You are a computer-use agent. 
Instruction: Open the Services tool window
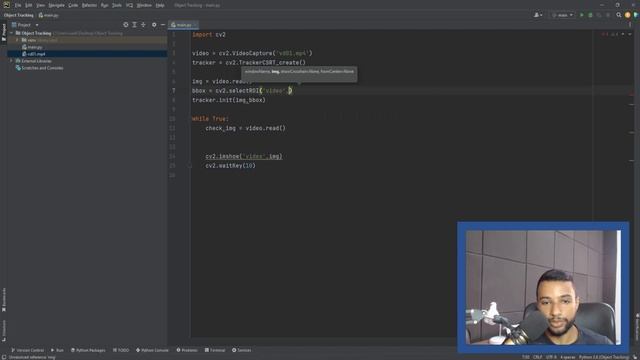(x=242, y=350)
